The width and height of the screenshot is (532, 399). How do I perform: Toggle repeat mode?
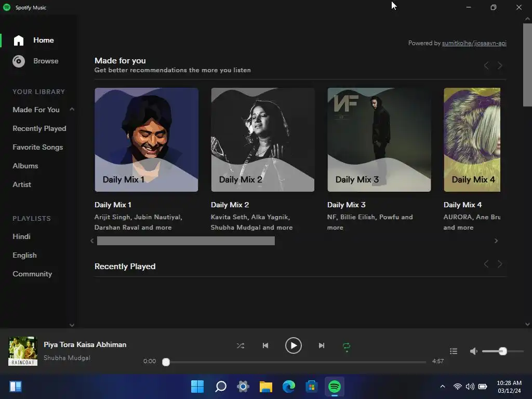347,346
